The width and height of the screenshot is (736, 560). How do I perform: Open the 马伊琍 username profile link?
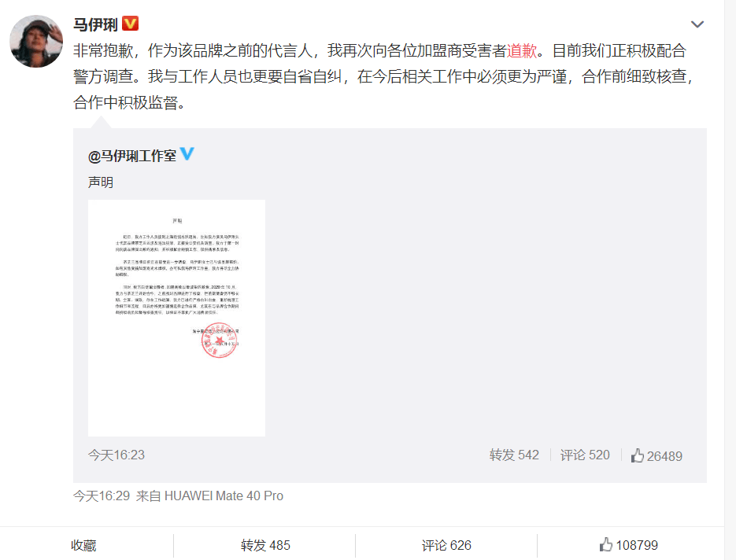click(95, 24)
